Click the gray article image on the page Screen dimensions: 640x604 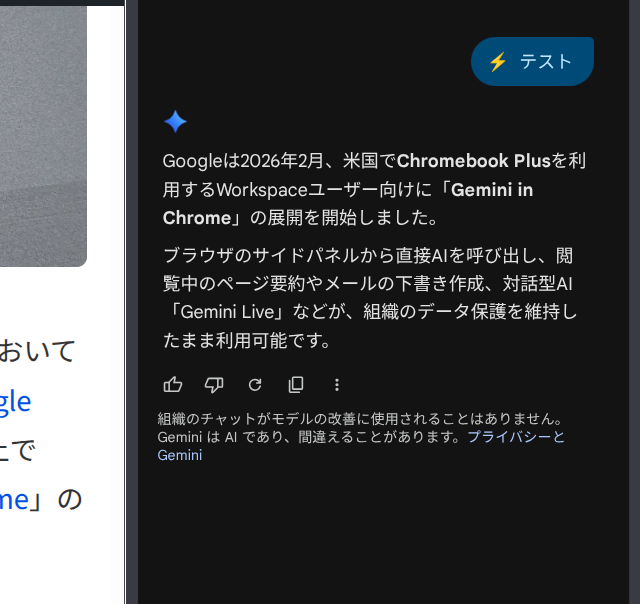coord(43,136)
